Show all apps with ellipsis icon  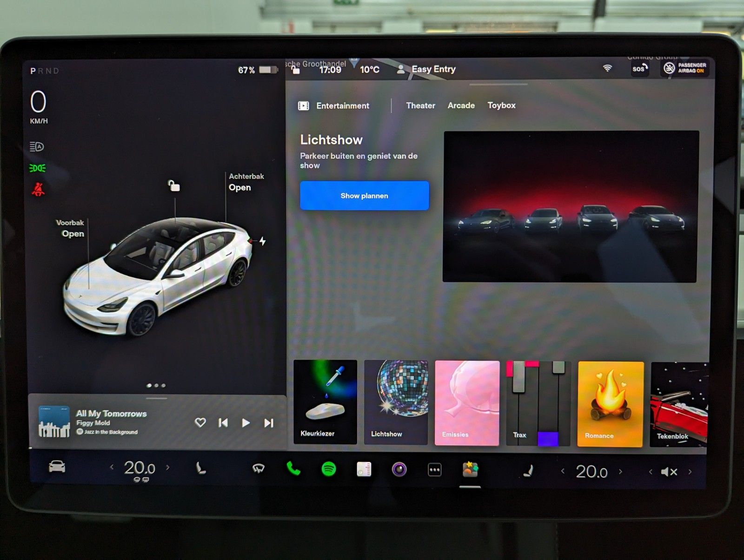click(x=434, y=470)
